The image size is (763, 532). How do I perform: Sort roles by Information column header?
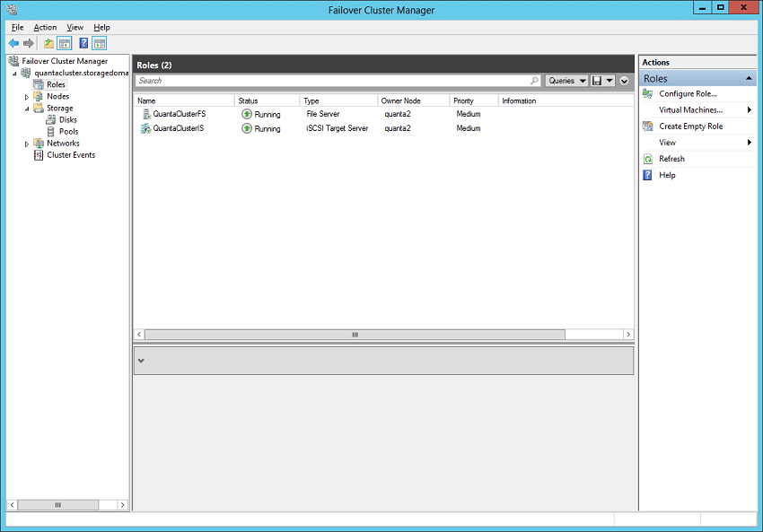point(519,100)
